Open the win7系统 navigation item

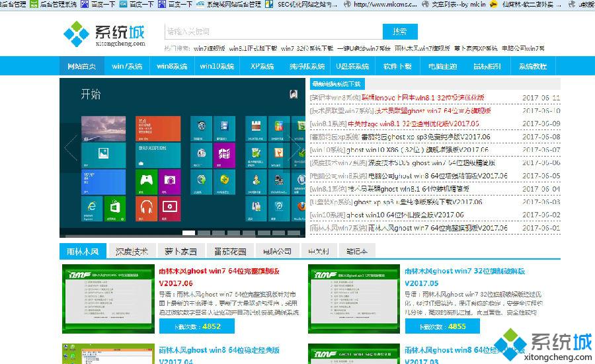pyautogui.click(x=127, y=66)
